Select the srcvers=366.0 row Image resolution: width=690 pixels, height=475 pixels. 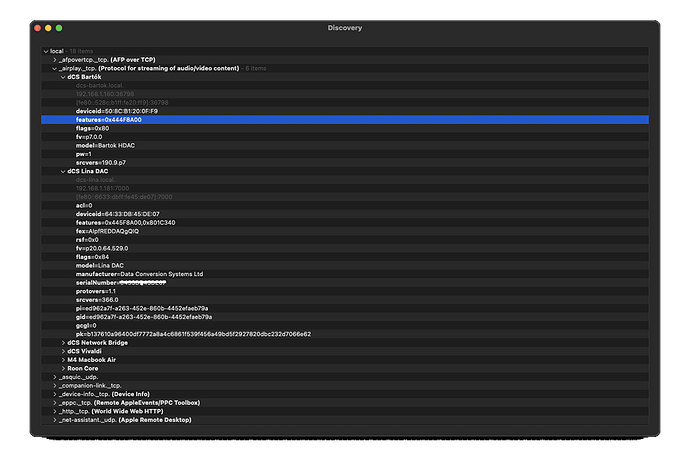[x=345, y=300]
